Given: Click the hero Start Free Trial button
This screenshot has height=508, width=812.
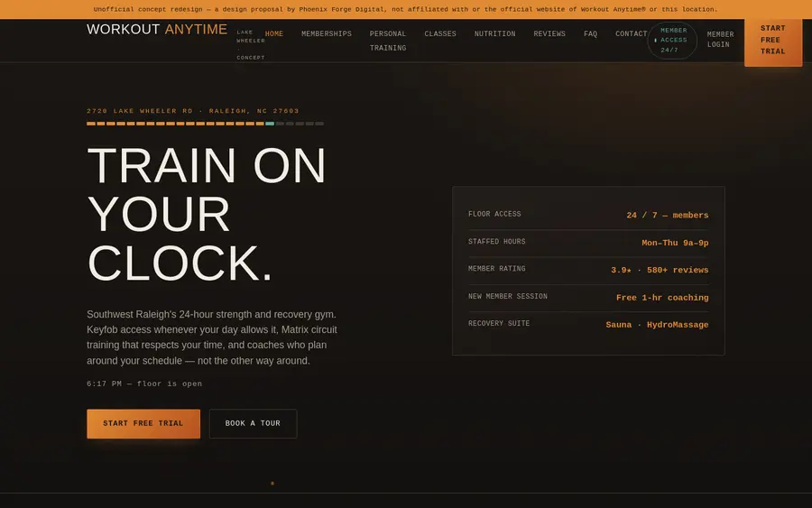Looking at the screenshot, I should (x=143, y=423).
